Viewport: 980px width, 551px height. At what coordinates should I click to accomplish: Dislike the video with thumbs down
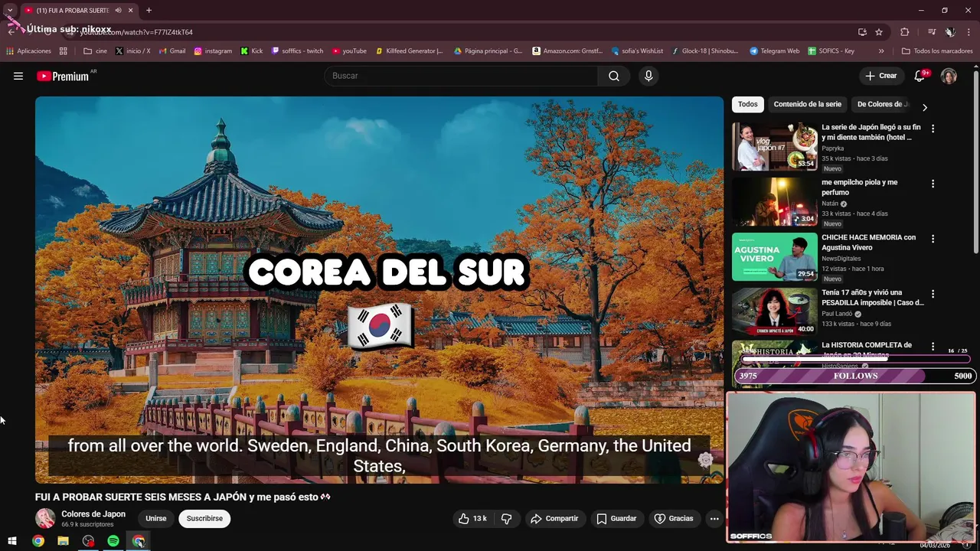506,518
